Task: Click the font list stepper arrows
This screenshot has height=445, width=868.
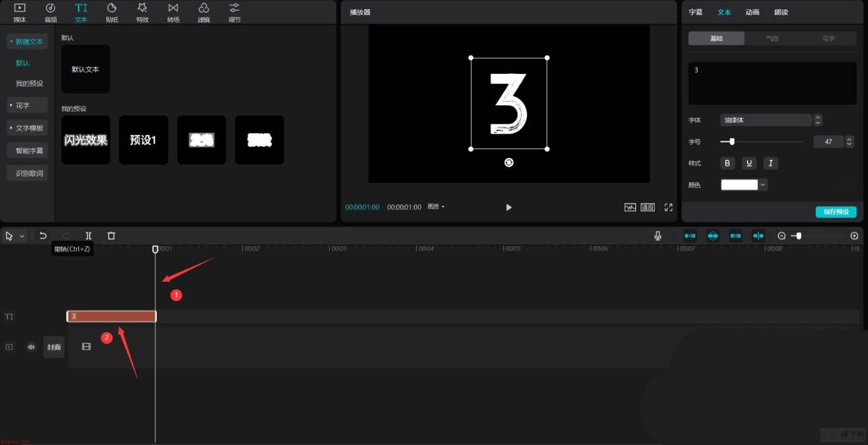Action: pyautogui.click(x=818, y=120)
